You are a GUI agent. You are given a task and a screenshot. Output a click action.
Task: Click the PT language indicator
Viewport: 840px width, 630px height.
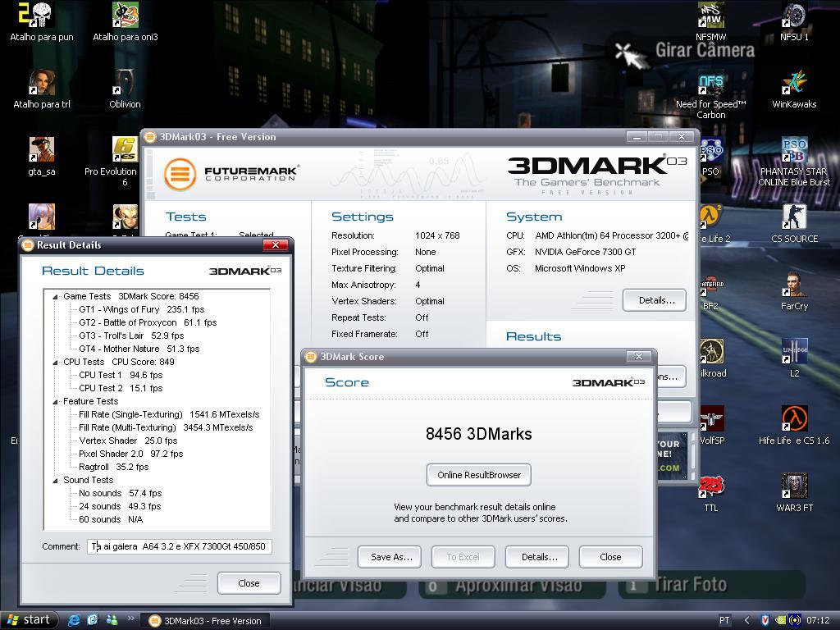[724, 620]
